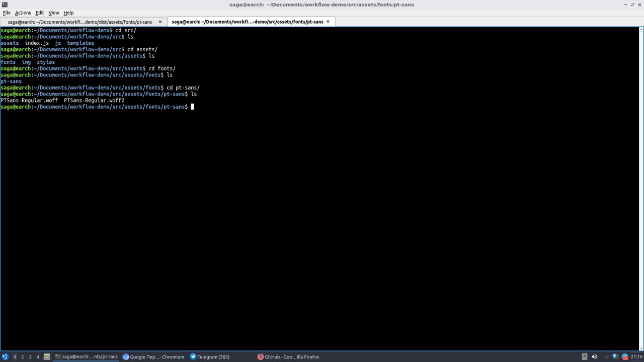Viewport: 644px width, 362px height.
Task: Open the View menu
Action: (x=54, y=13)
